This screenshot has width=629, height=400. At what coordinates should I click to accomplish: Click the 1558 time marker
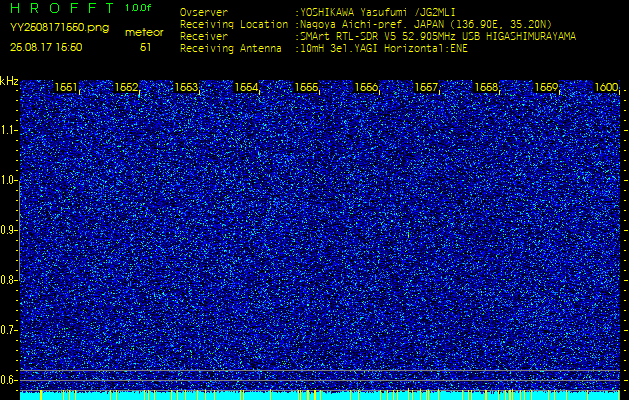click(486, 87)
